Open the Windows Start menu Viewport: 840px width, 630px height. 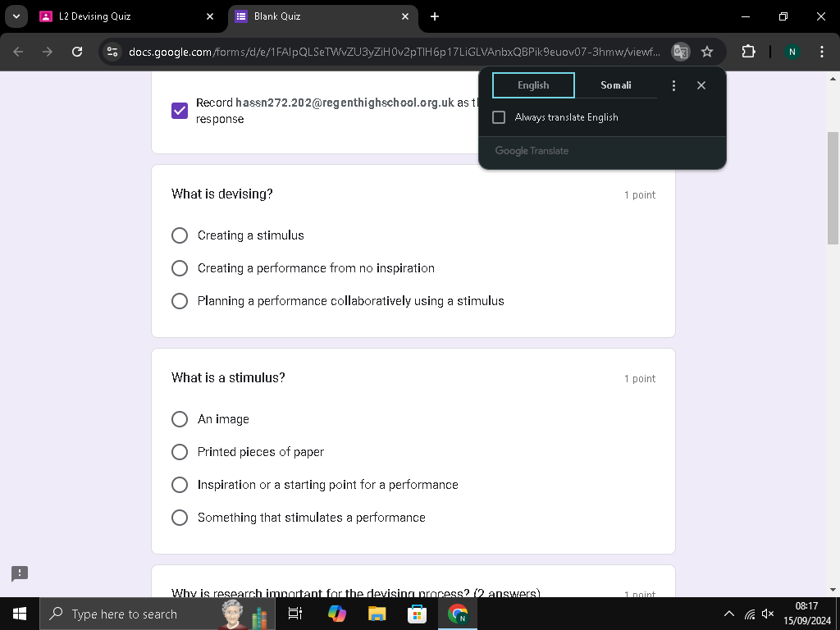coord(20,614)
